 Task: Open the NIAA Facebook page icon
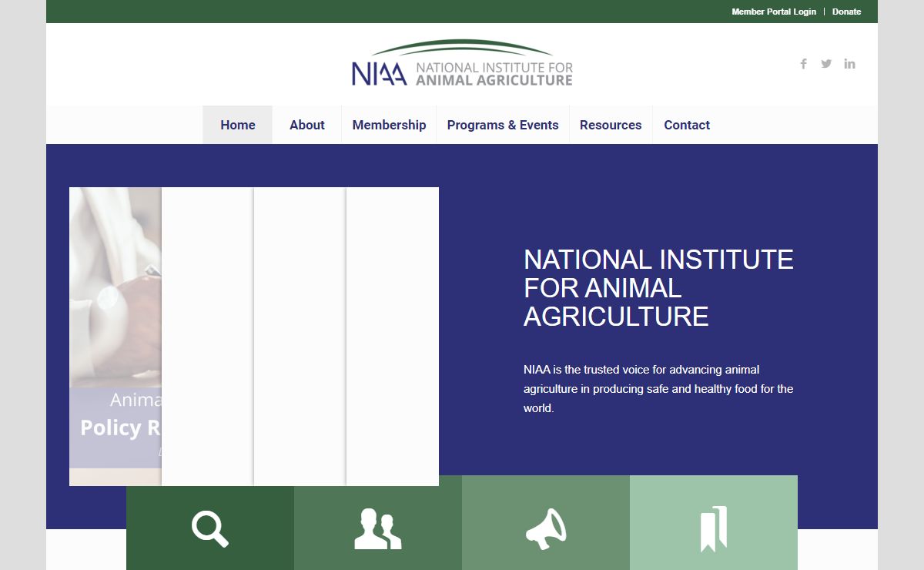coord(803,64)
